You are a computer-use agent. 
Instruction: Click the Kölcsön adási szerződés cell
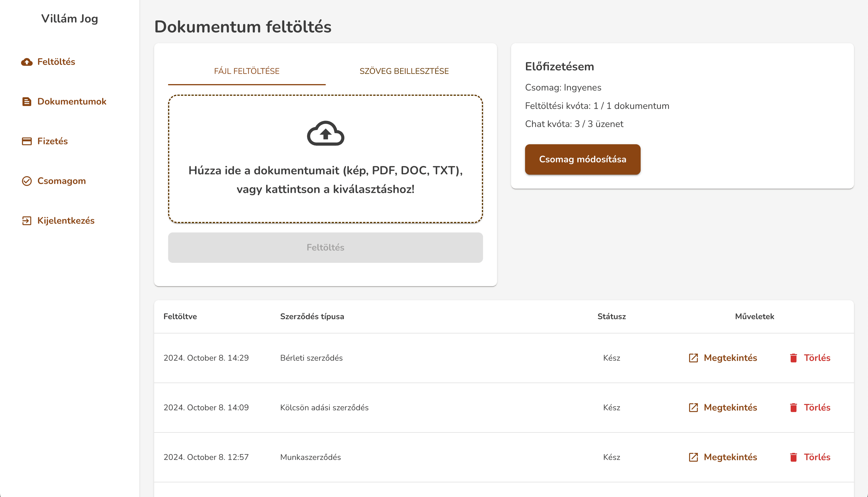[x=324, y=408]
